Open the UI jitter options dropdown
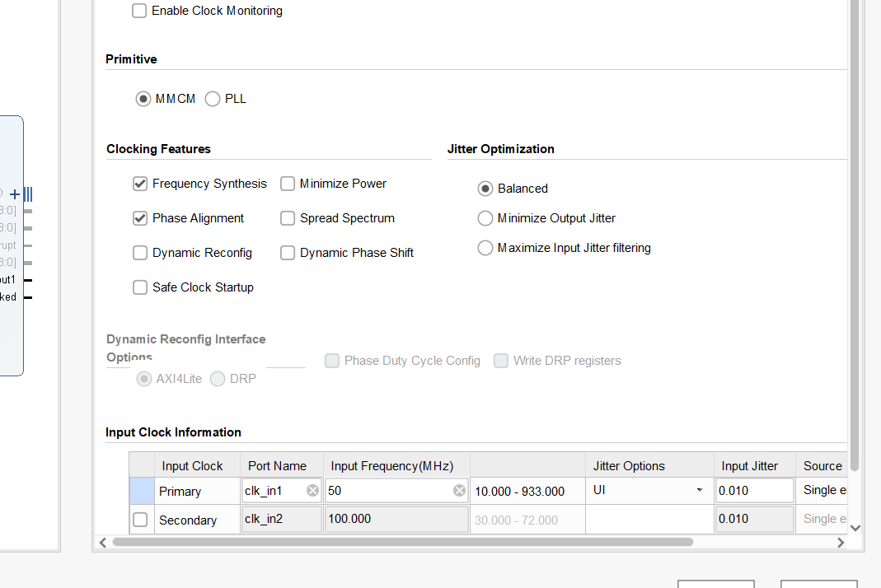Image resolution: width=881 pixels, height=588 pixels. coord(649,490)
